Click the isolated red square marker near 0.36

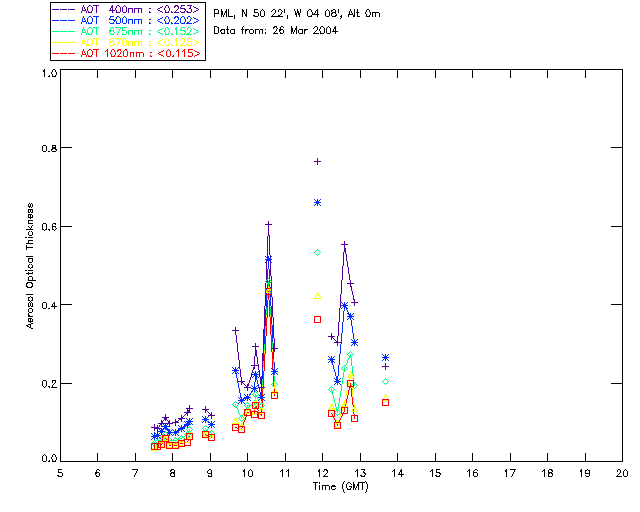[318, 320]
